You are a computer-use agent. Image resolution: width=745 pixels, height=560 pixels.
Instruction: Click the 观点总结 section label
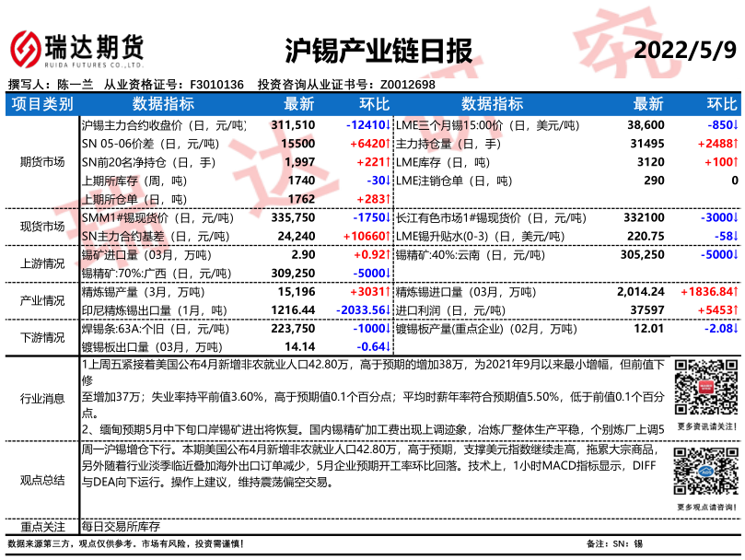tap(42, 480)
